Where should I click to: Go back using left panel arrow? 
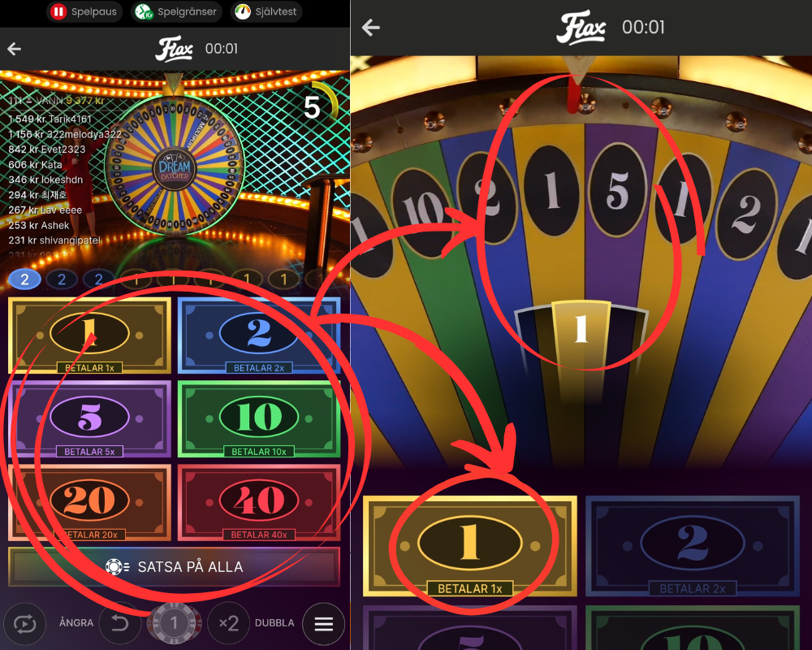coord(15,49)
